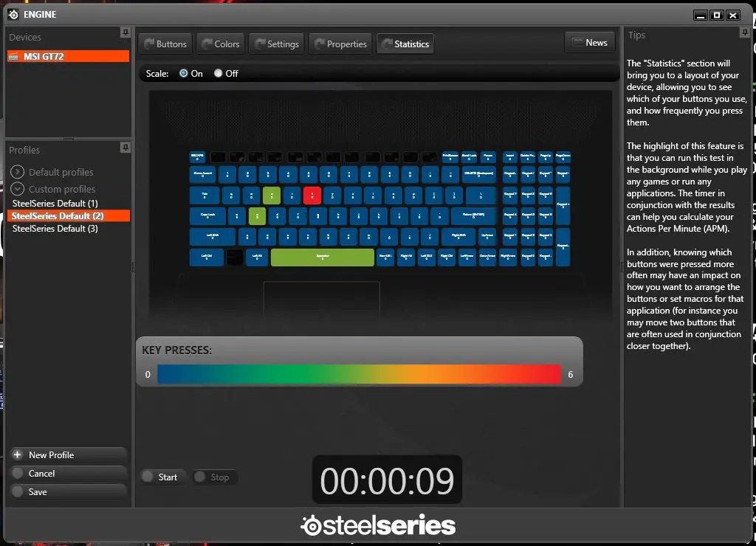Click the Left Shift key
Image resolution: width=756 pixels, height=546 pixels.
213,237
